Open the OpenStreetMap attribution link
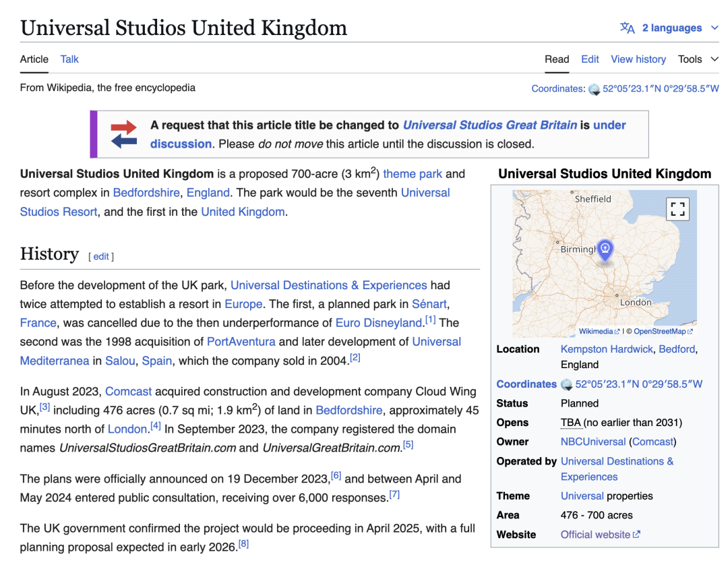728x571 pixels. coord(660,332)
